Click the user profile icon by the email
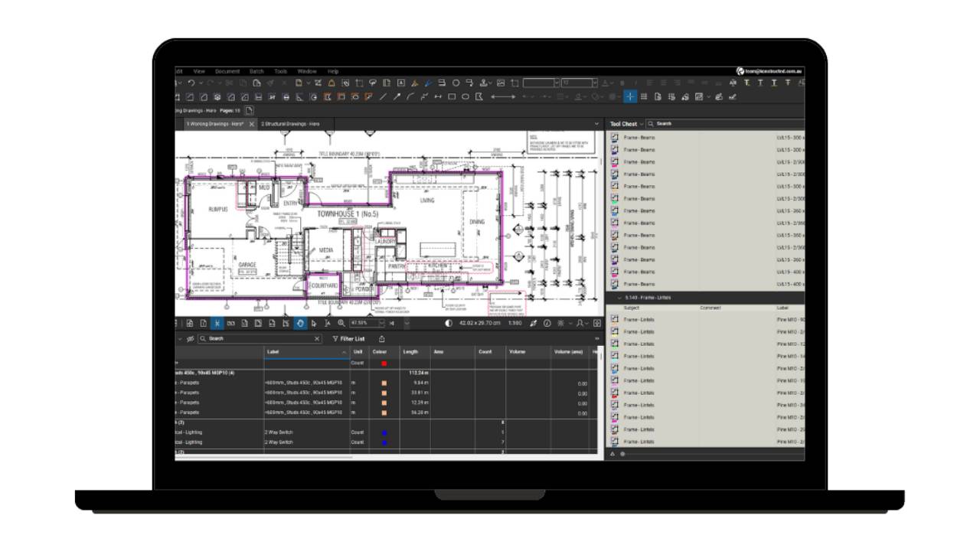Image resolution: width=980 pixels, height=551 pixels. pos(740,70)
